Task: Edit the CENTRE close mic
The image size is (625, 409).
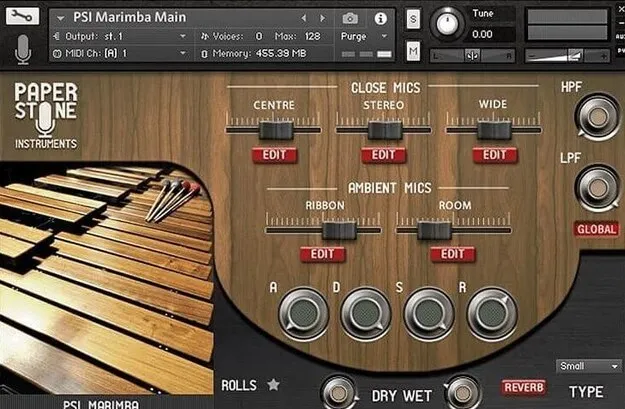Action: [x=275, y=155]
